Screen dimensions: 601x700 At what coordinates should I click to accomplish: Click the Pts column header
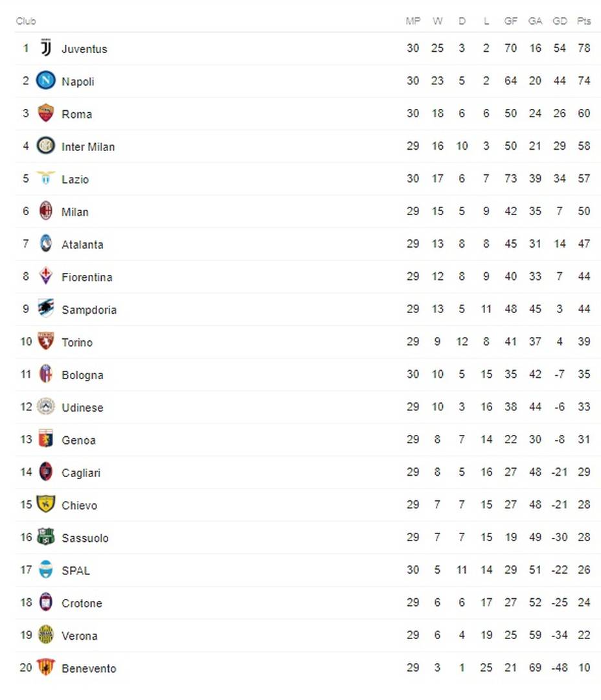click(x=584, y=21)
